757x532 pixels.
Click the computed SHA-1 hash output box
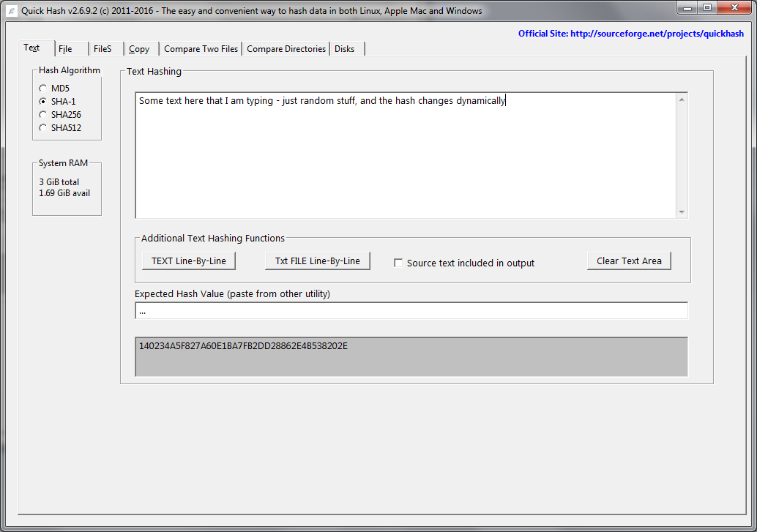pyautogui.click(x=411, y=356)
